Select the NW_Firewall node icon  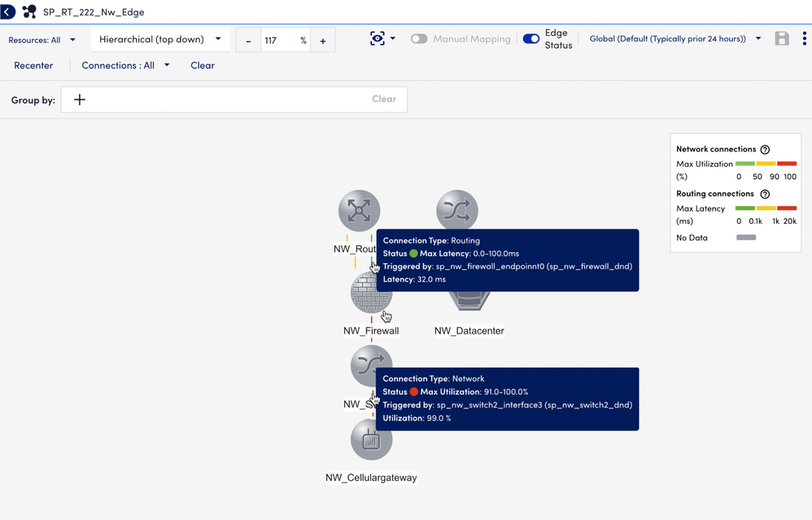[x=370, y=295]
